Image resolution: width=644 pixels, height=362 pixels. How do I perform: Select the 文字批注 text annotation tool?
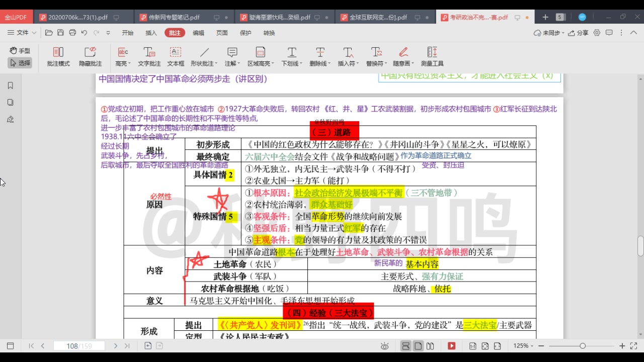[x=149, y=57]
